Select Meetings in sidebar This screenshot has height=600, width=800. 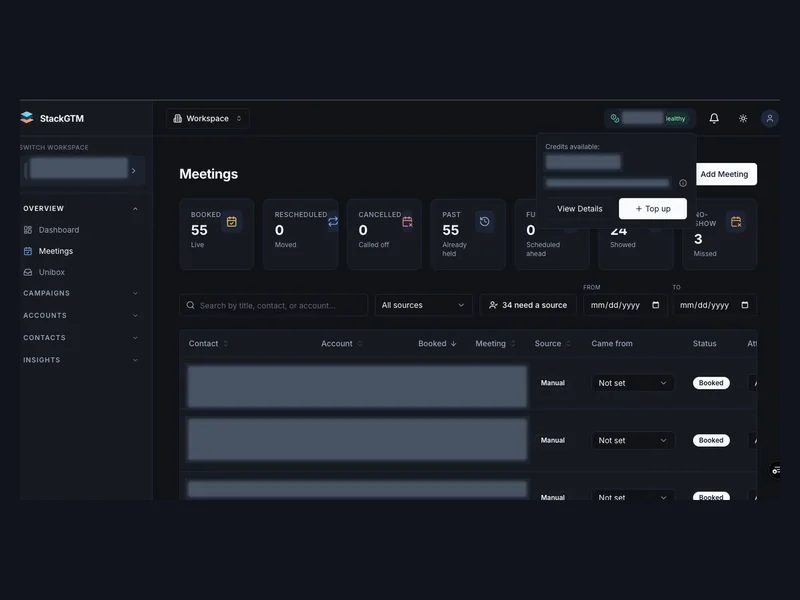tap(56, 251)
